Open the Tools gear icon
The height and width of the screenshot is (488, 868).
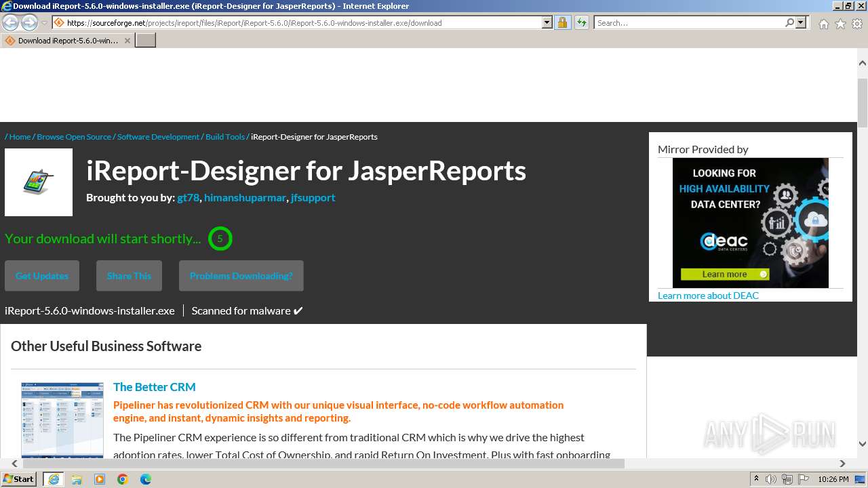(857, 23)
